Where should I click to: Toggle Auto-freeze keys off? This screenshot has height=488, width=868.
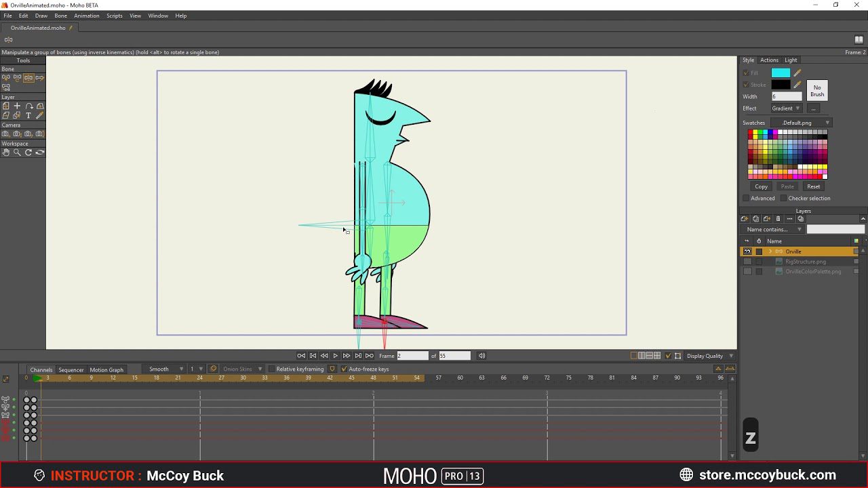click(x=343, y=369)
